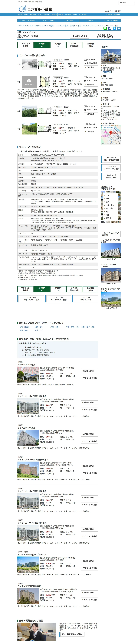Open 石打・舞子 (34) area link
This screenshot has width=138, height=644.
click(88, 327)
